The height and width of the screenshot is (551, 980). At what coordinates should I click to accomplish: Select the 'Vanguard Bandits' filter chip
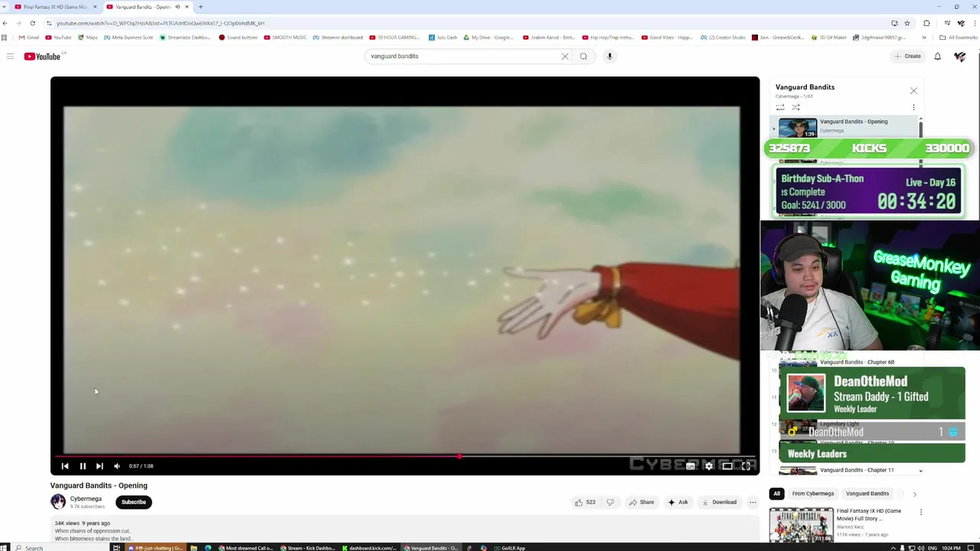click(867, 494)
